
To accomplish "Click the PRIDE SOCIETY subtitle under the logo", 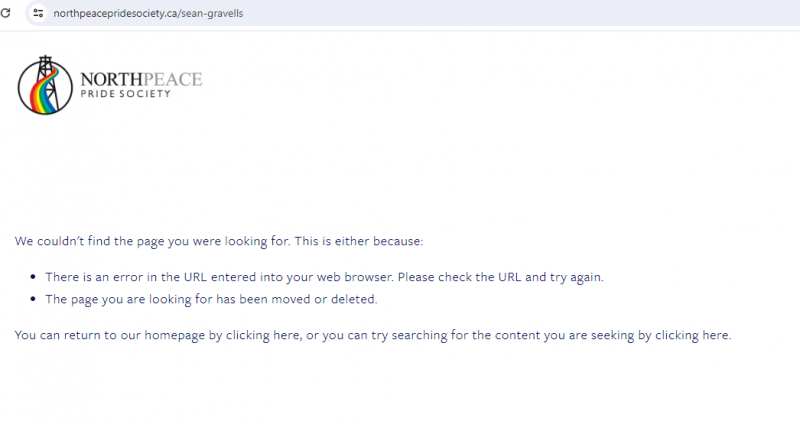I will [x=126, y=94].
